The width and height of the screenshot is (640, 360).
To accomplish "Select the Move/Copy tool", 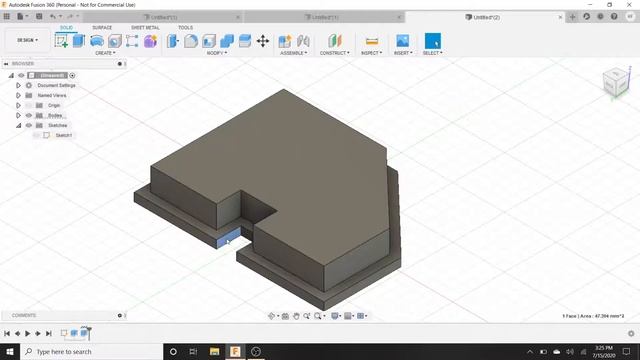I will pos(263,41).
